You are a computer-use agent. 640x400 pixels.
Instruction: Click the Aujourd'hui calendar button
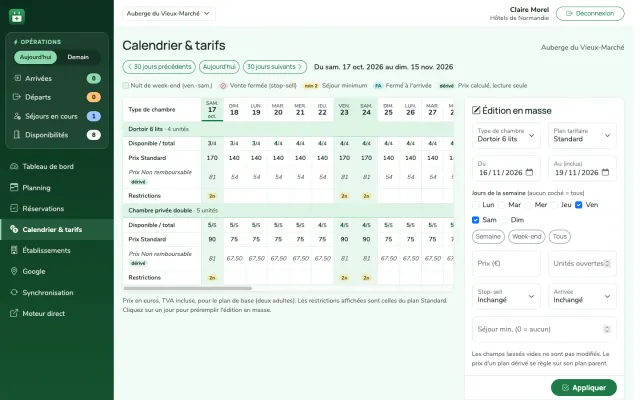tap(219, 67)
